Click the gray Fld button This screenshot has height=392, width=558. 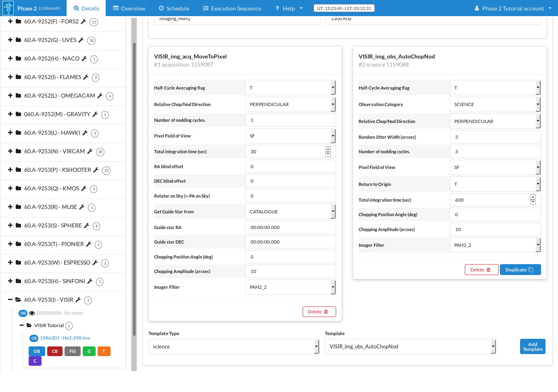73,351
